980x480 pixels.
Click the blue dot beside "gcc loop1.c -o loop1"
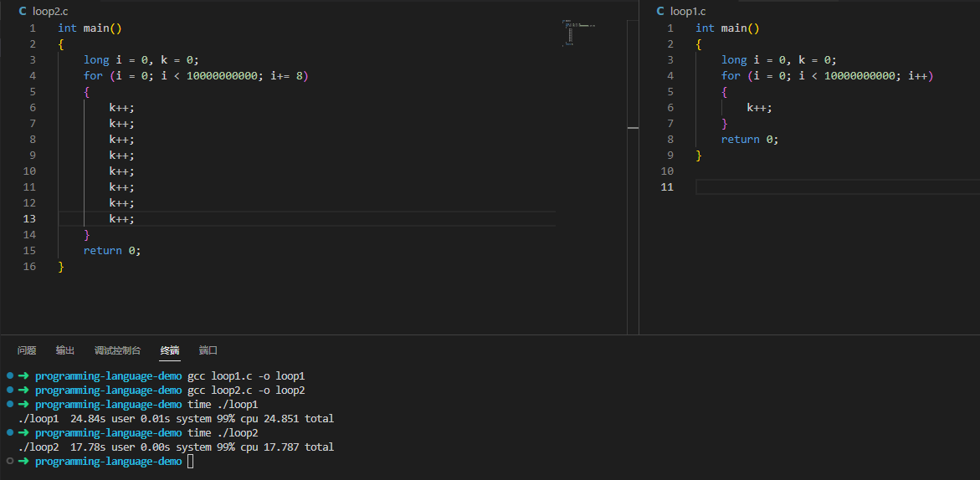point(10,376)
